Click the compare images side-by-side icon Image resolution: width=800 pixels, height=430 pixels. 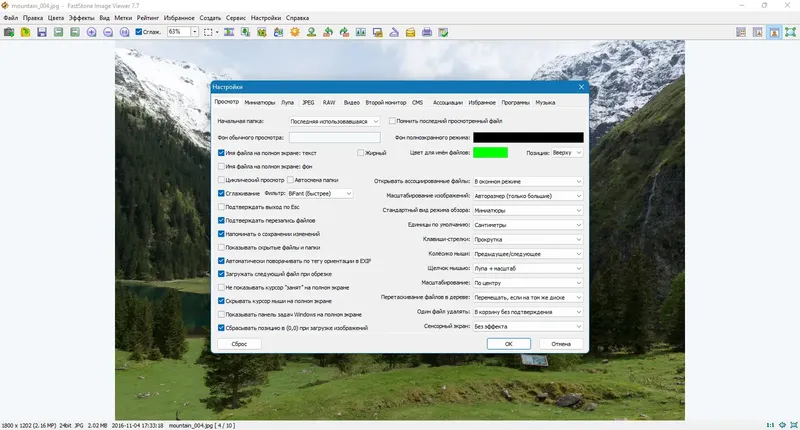point(361,32)
